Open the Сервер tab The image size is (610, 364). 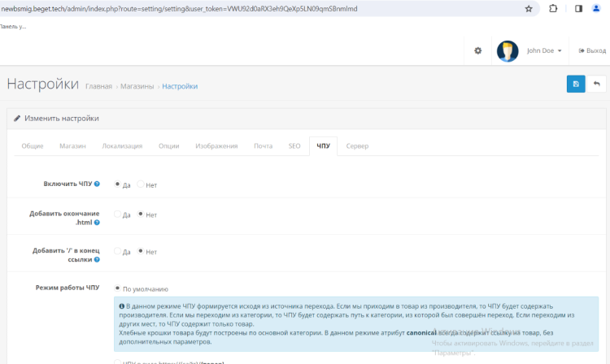pyautogui.click(x=357, y=146)
